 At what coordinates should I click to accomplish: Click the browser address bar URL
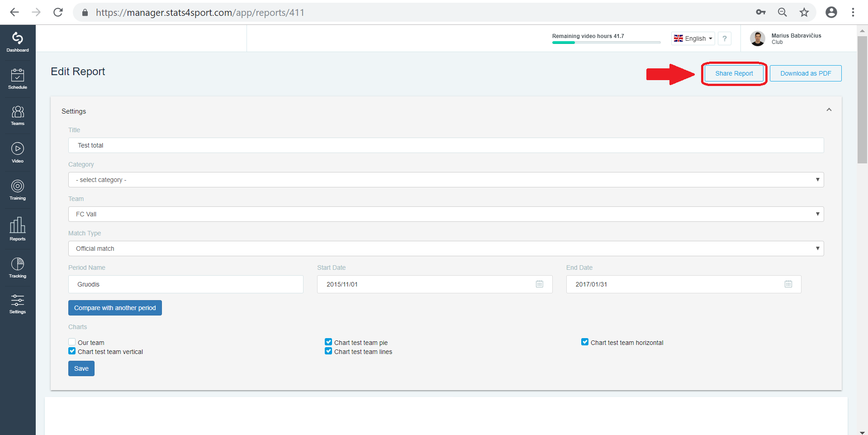200,12
